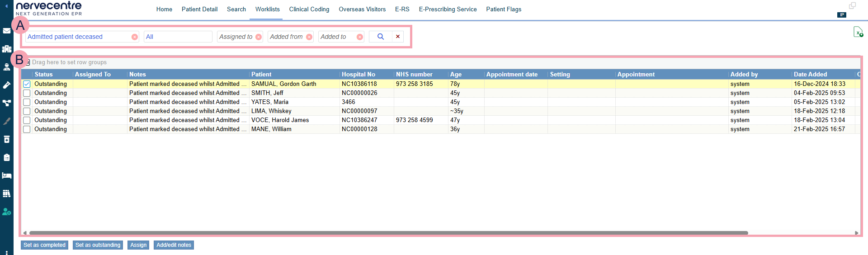Go to the Home menu
The image size is (868, 255).
pos(164,9)
